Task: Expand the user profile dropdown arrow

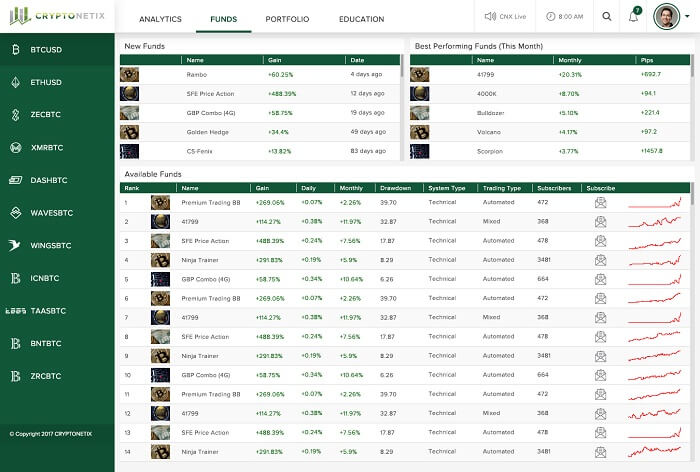Action: coord(687,17)
